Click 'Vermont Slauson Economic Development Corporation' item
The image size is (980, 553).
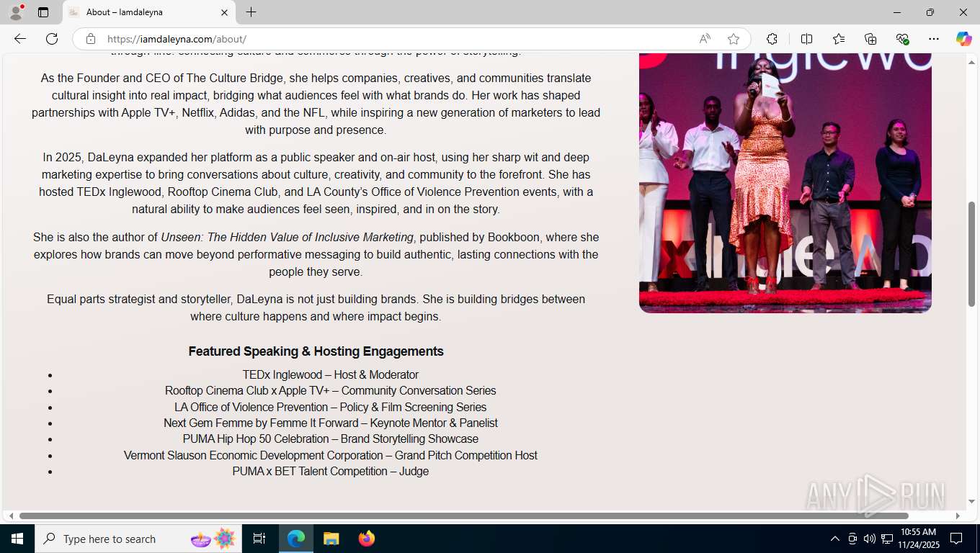tap(331, 455)
